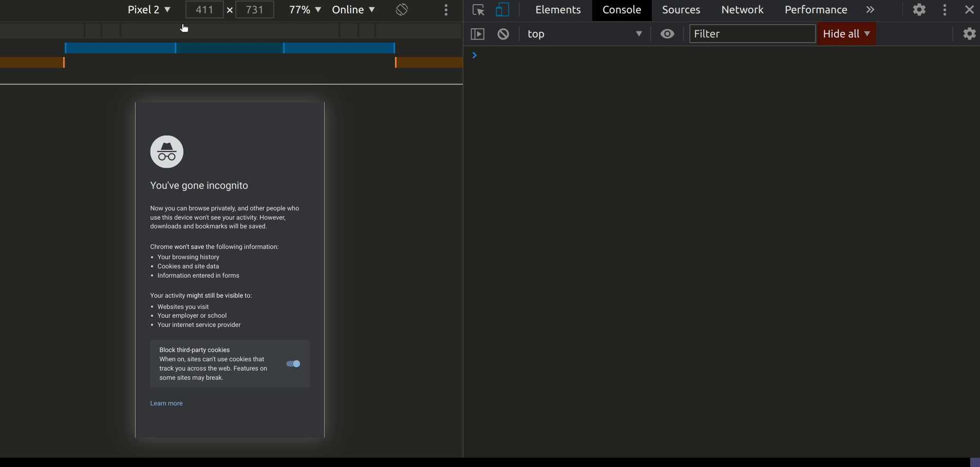Go to the Network tab
Screen dimensions: 980x467
[742, 10]
